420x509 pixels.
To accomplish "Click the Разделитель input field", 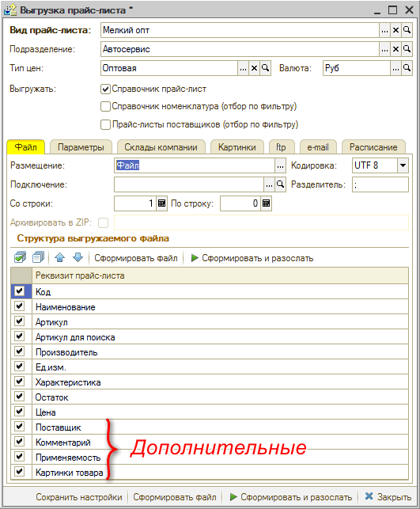I will 380,184.
